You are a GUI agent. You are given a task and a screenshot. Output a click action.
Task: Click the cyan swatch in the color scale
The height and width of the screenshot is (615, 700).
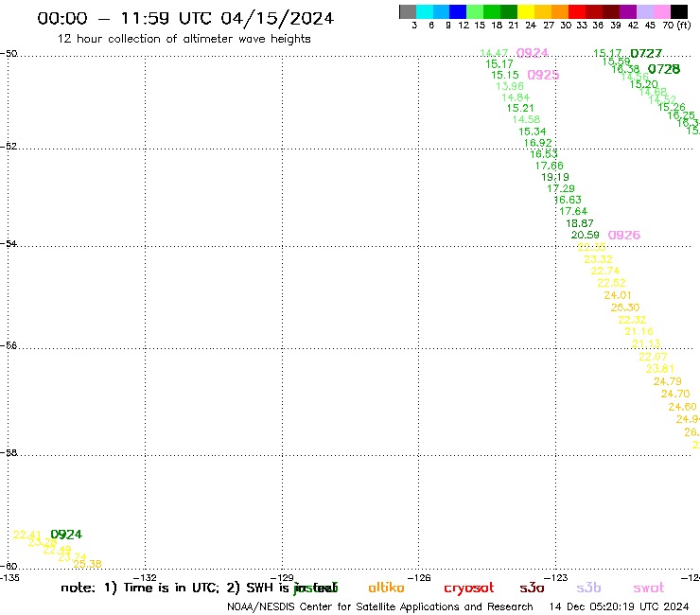(x=425, y=11)
